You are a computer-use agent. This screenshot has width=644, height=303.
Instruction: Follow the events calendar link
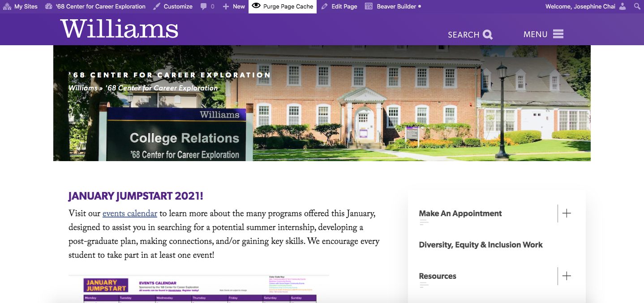130,213
